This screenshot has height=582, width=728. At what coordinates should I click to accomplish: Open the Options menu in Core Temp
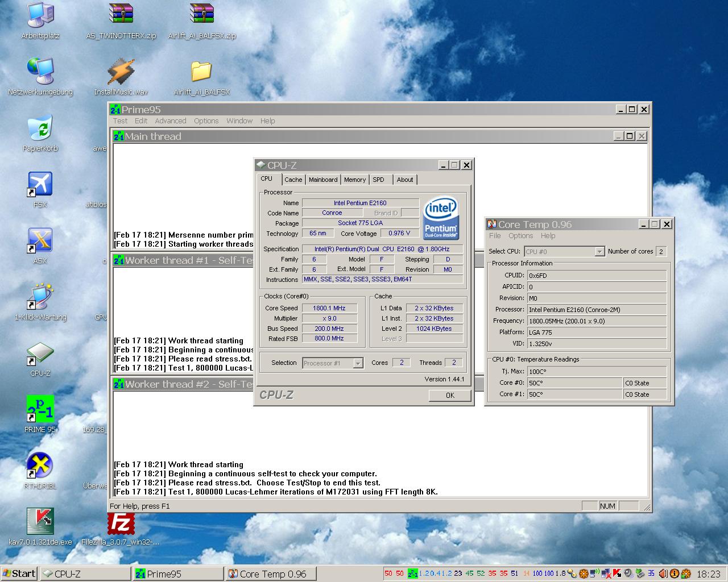[520, 236]
